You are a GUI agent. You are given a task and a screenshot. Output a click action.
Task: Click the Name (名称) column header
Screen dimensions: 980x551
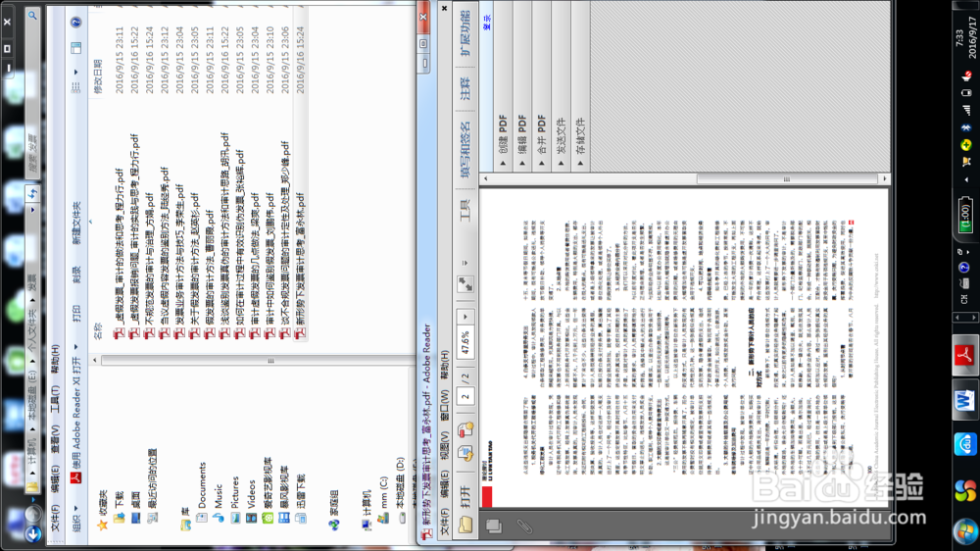pyautogui.click(x=98, y=330)
